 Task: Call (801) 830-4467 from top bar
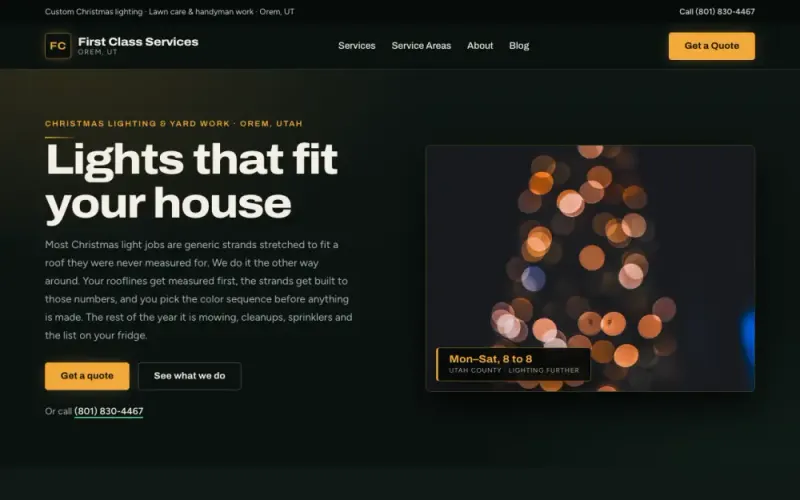coord(717,12)
